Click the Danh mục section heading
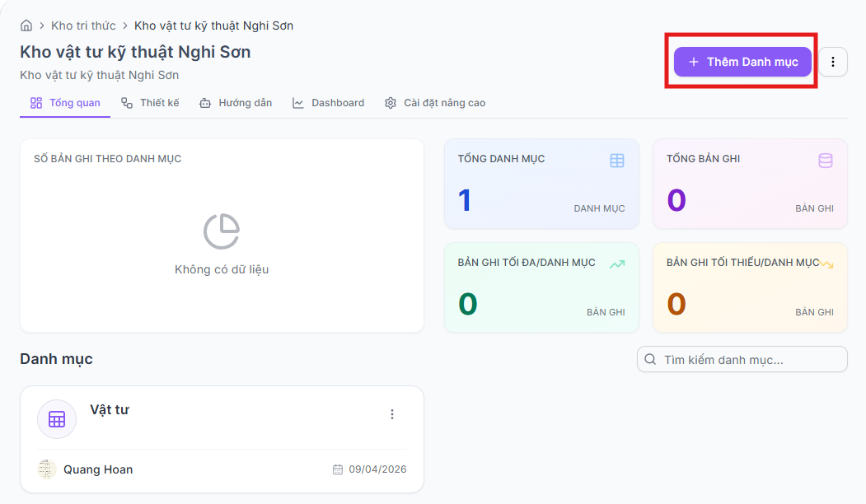 tap(56, 359)
